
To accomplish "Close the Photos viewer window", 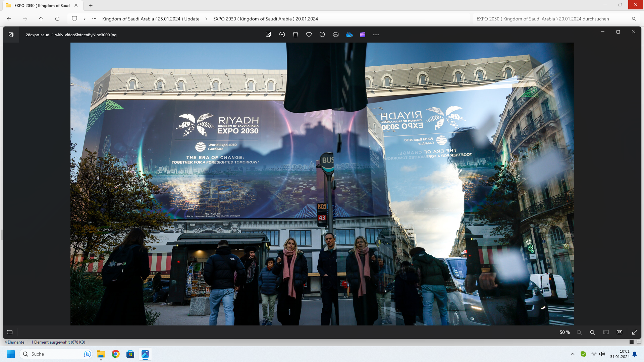I will pyautogui.click(x=634, y=32).
